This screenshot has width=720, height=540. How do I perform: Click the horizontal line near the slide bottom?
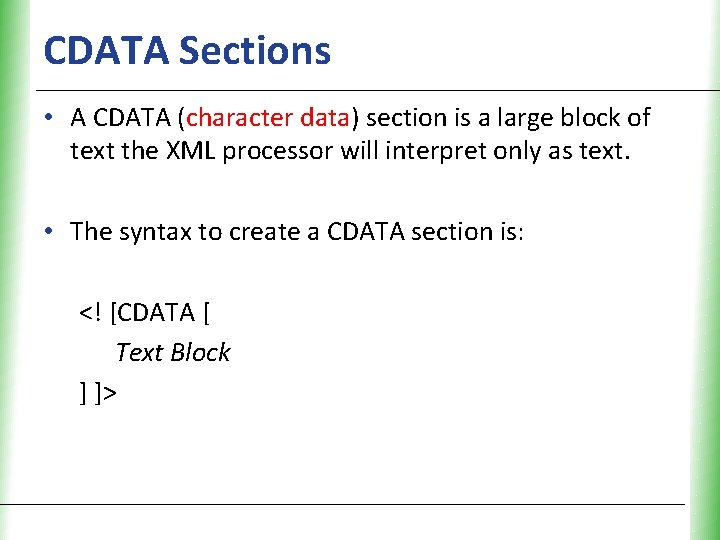click(350, 504)
